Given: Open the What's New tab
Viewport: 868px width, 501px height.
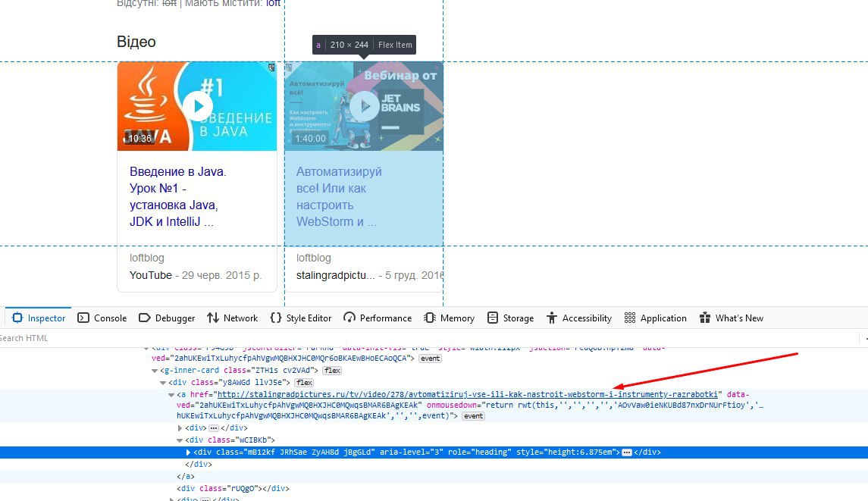Looking at the screenshot, I should [732, 318].
